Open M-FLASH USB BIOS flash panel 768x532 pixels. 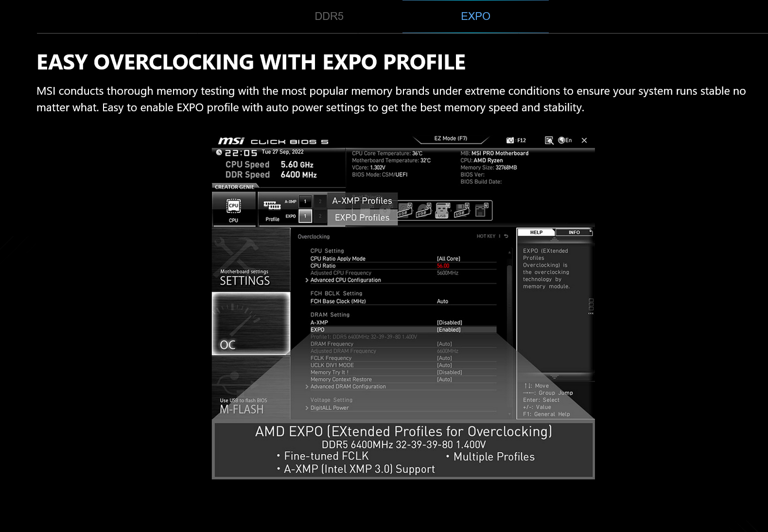[251, 389]
